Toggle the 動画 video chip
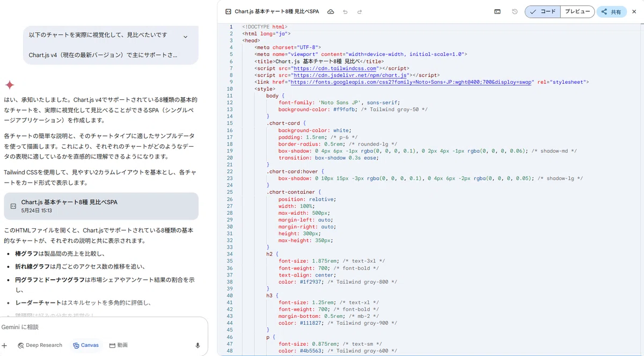The image size is (644, 356). point(119,345)
